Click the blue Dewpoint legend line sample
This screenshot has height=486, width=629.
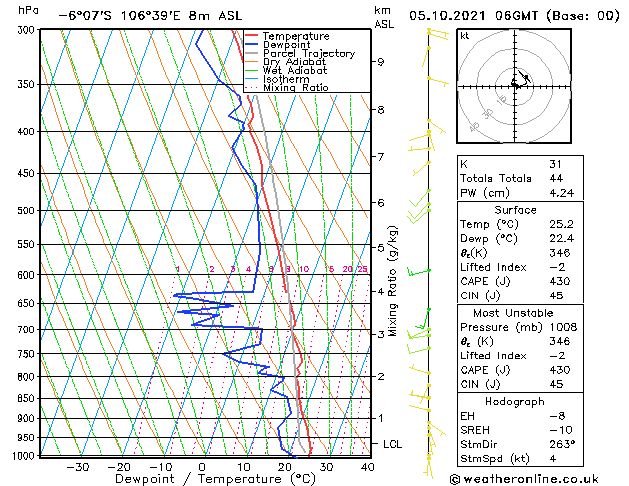252,45
